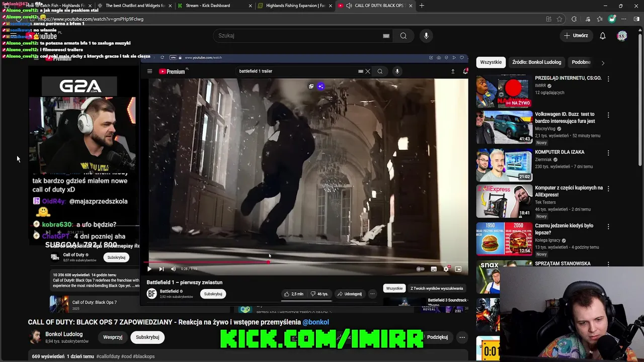Open more actions for outer video
This screenshot has width=644, height=362.
[462, 337]
